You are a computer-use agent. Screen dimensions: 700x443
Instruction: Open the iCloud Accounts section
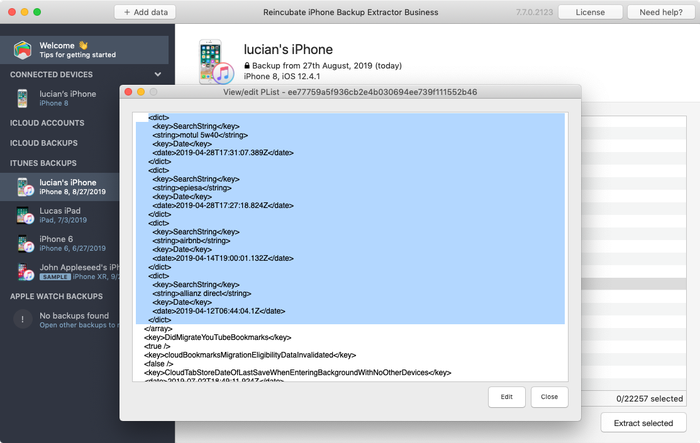(47, 123)
